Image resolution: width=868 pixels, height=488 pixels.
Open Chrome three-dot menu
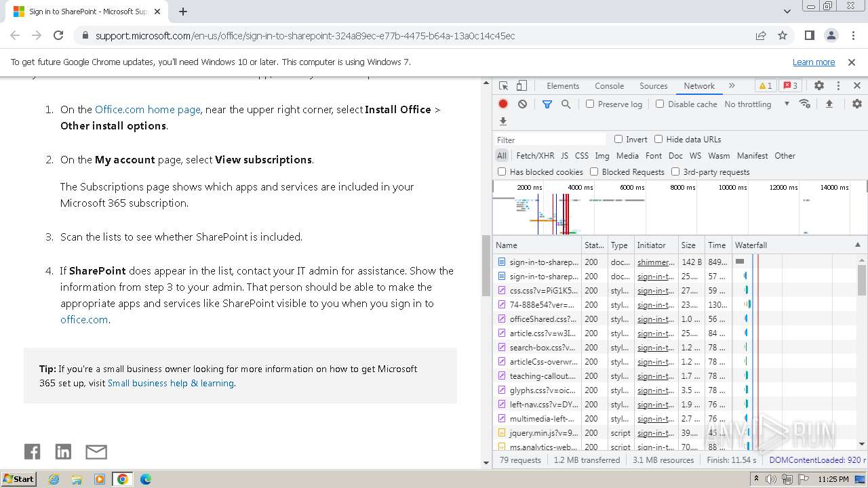tap(852, 36)
